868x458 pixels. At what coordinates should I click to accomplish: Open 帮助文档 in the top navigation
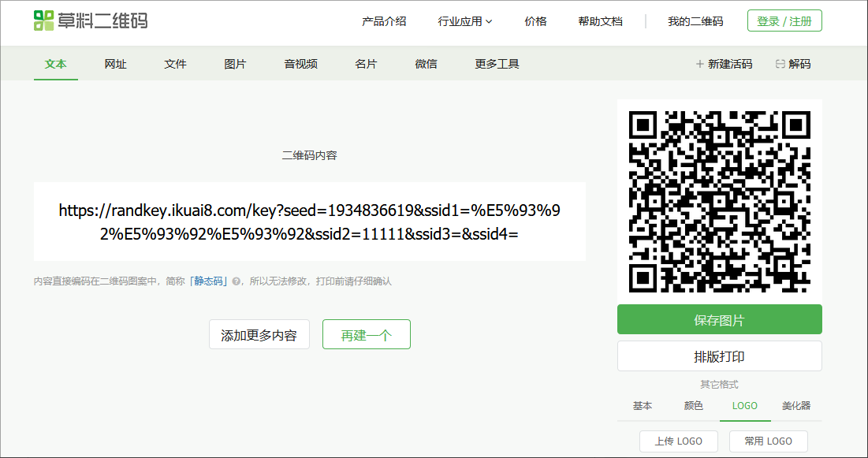click(x=601, y=21)
